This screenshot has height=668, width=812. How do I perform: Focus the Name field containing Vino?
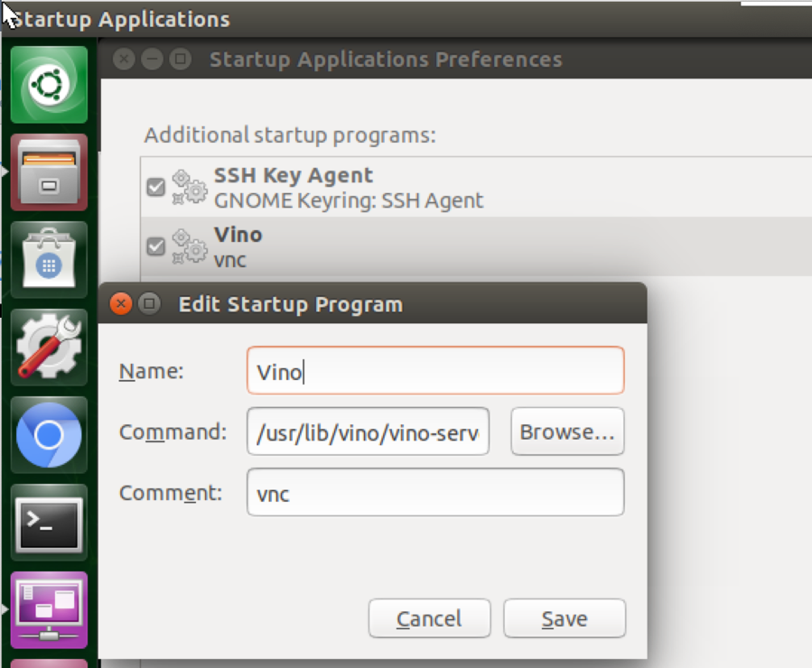435,370
